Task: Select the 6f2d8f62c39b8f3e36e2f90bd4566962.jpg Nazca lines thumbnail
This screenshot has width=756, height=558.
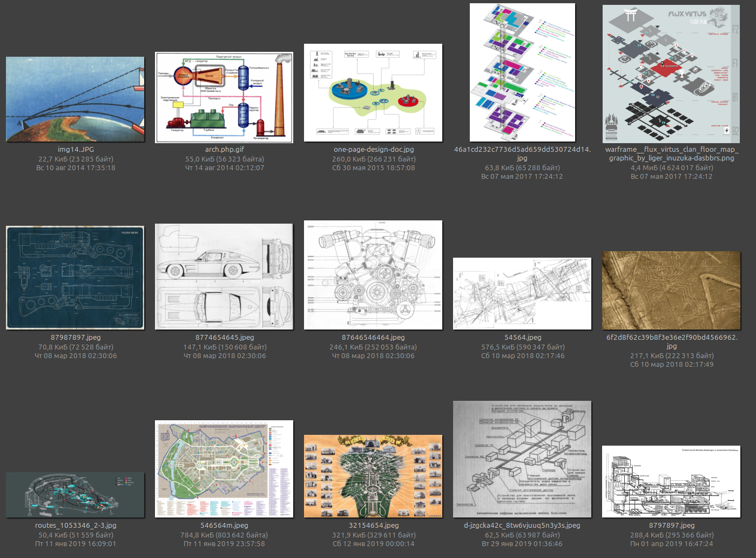Action: [x=671, y=290]
